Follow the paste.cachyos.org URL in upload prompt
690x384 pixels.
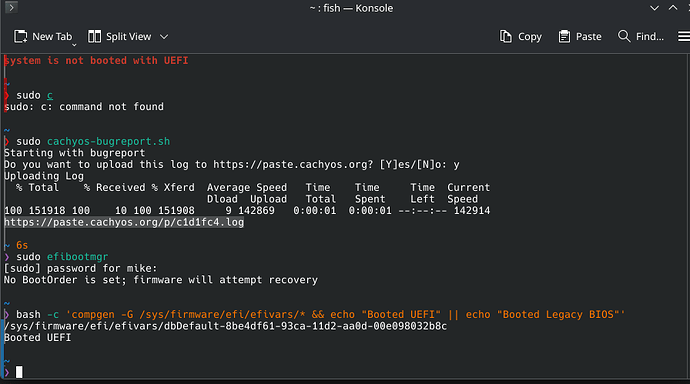[x=293, y=165]
